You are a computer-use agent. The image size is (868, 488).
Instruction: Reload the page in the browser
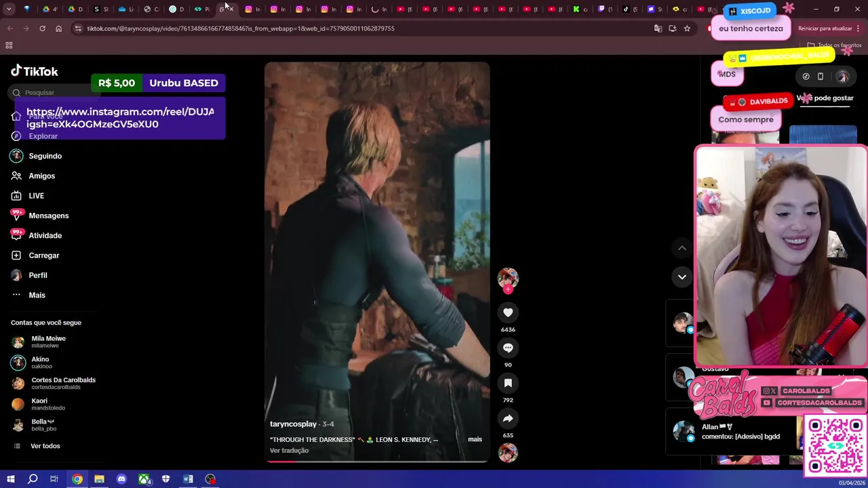click(x=42, y=28)
